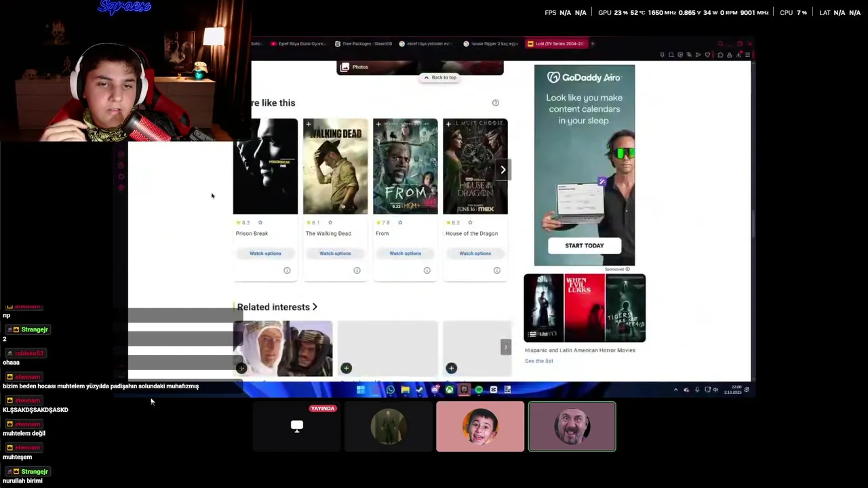Screen dimensions: 868x488
Task: Click START TODAY in GoDaddy ad
Action: point(585,245)
